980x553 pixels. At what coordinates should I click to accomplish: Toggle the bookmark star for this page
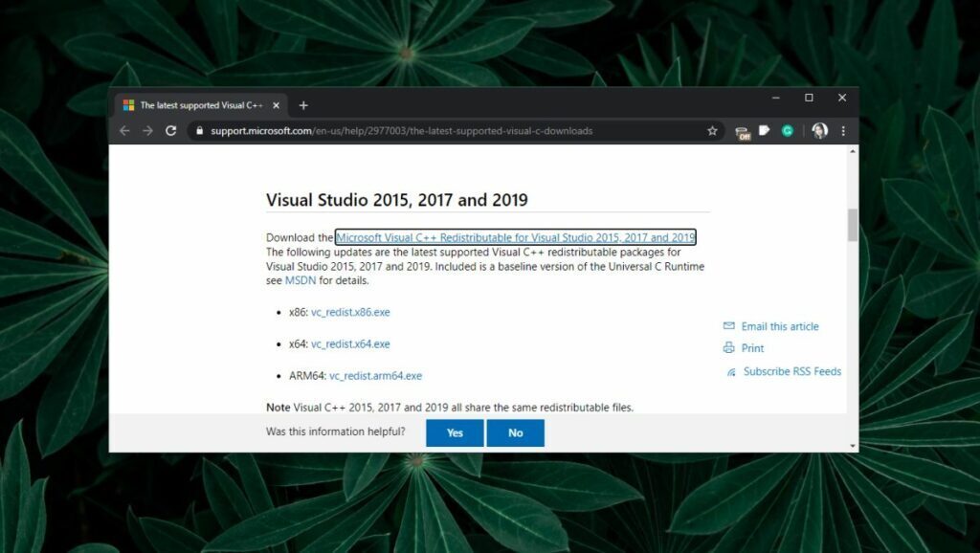[712, 131]
